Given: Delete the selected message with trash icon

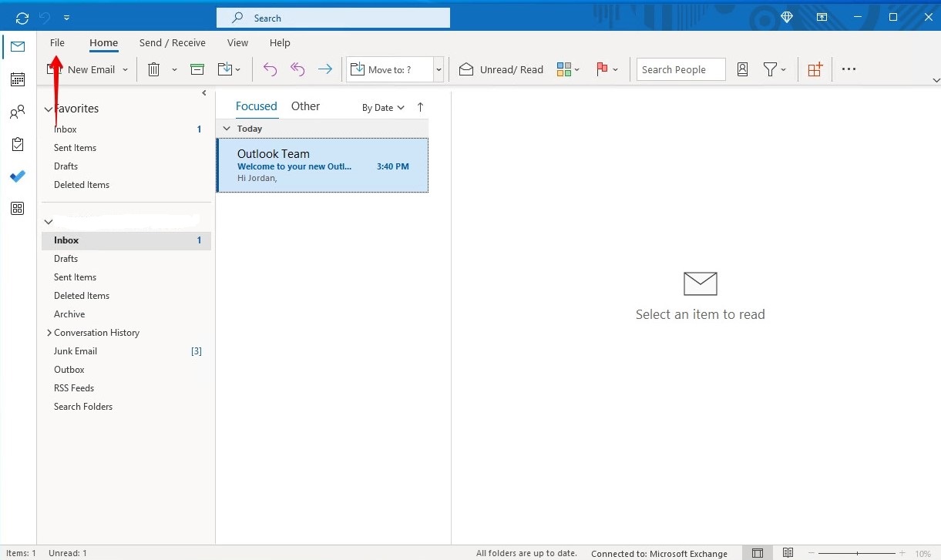Looking at the screenshot, I should 154,69.
